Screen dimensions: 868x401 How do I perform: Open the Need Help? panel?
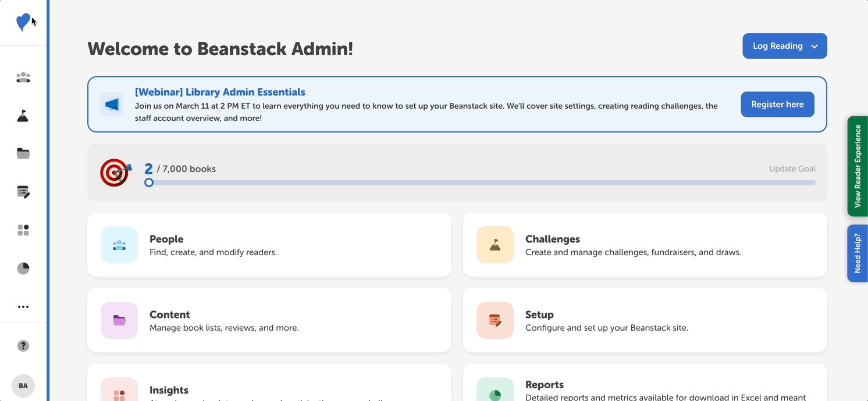click(x=858, y=253)
